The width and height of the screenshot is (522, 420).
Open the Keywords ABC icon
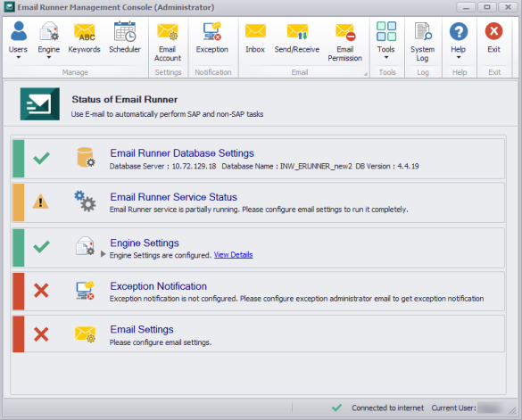coord(84,32)
